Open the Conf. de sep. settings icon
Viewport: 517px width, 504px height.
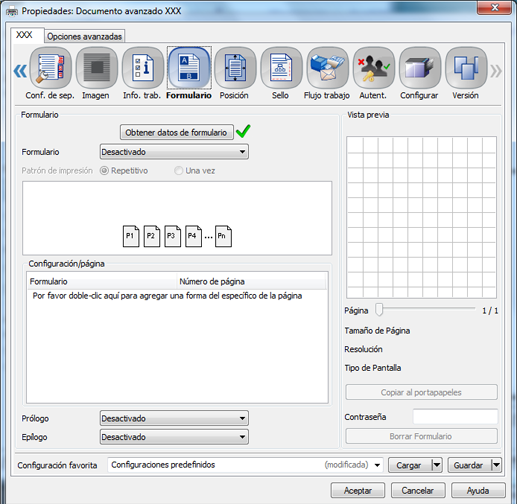click(x=50, y=68)
